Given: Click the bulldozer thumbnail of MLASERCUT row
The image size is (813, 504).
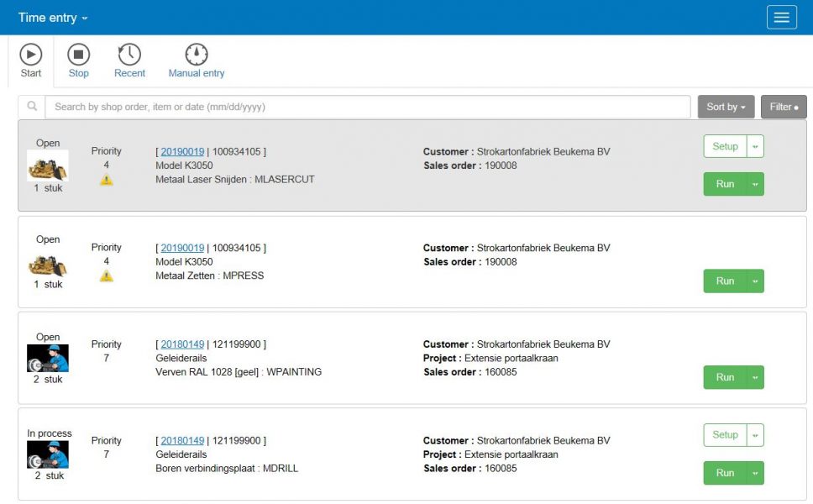Looking at the screenshot, I should pyautogui.click(x=48, y=166).
